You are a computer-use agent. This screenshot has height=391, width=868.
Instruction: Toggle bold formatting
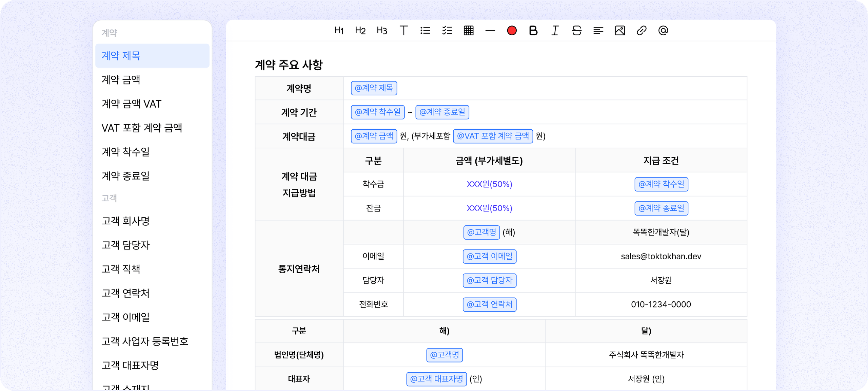[533, 31]
